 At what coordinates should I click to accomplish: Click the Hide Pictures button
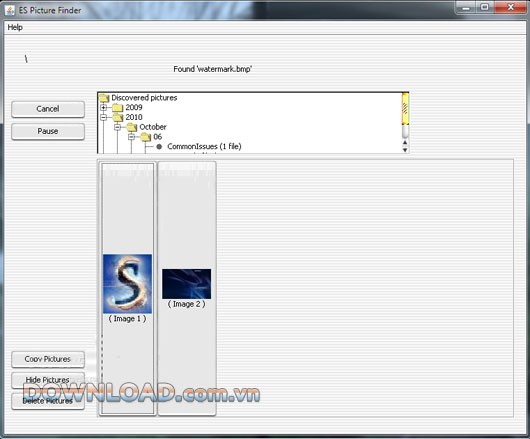(48, 380)
